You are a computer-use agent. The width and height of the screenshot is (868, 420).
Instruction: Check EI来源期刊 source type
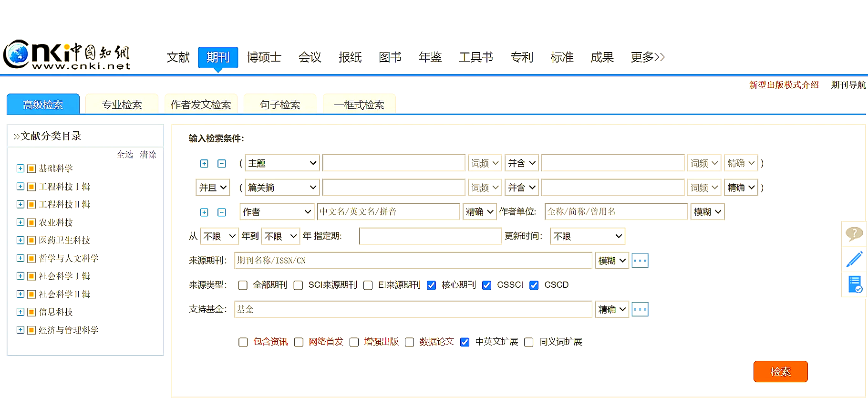(x=368, y=285)
